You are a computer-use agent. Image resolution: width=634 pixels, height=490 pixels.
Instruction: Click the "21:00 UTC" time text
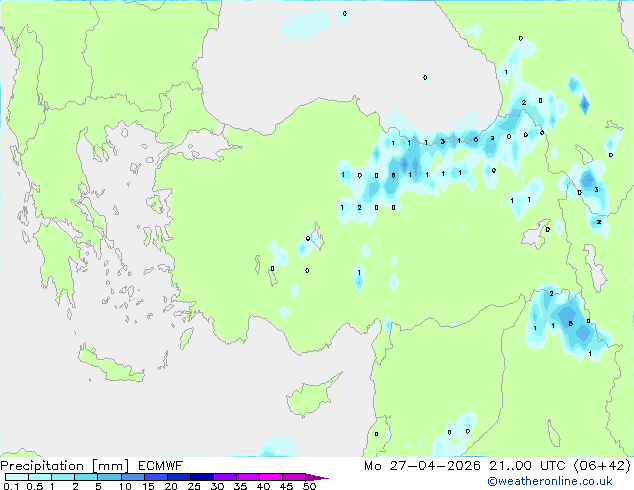pyautogui.click(x=527, y=466)
